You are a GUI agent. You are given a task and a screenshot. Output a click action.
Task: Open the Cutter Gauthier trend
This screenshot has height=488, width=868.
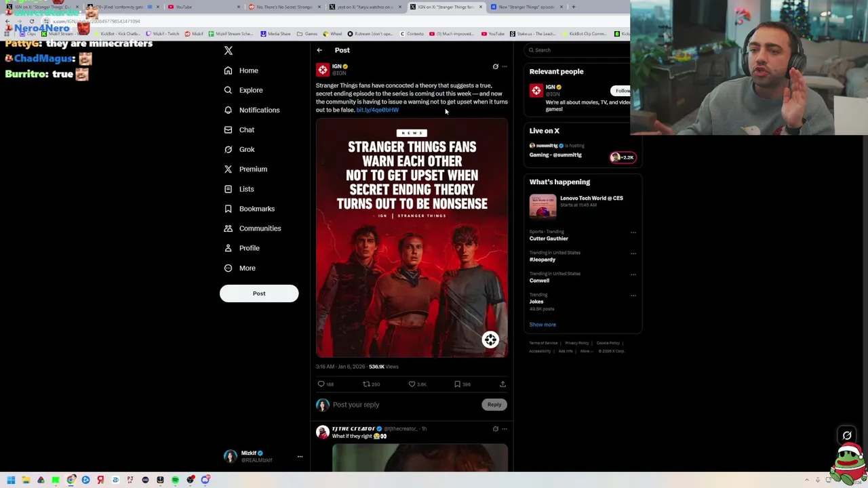pyautogui.click(x=549, y=239)
